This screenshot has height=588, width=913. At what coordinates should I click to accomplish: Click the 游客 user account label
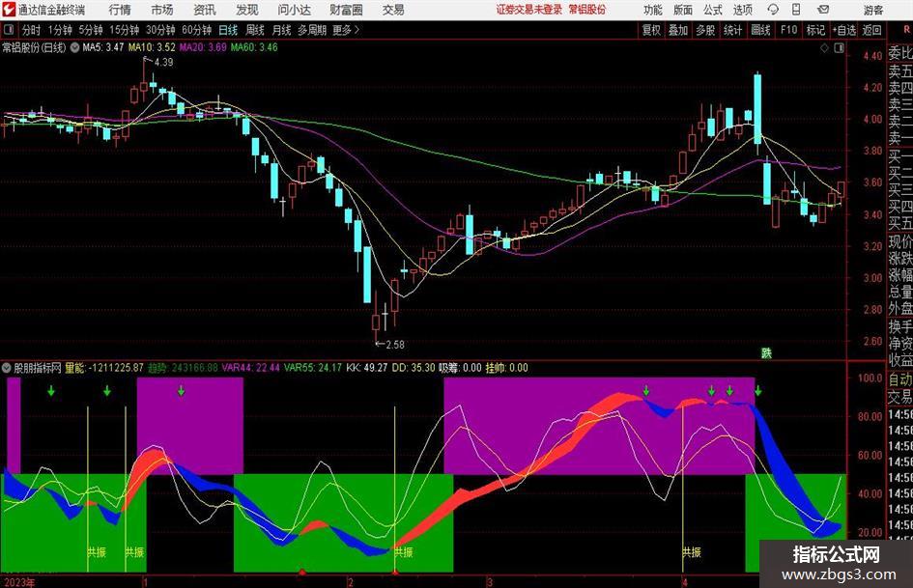[x=873, y=10]
